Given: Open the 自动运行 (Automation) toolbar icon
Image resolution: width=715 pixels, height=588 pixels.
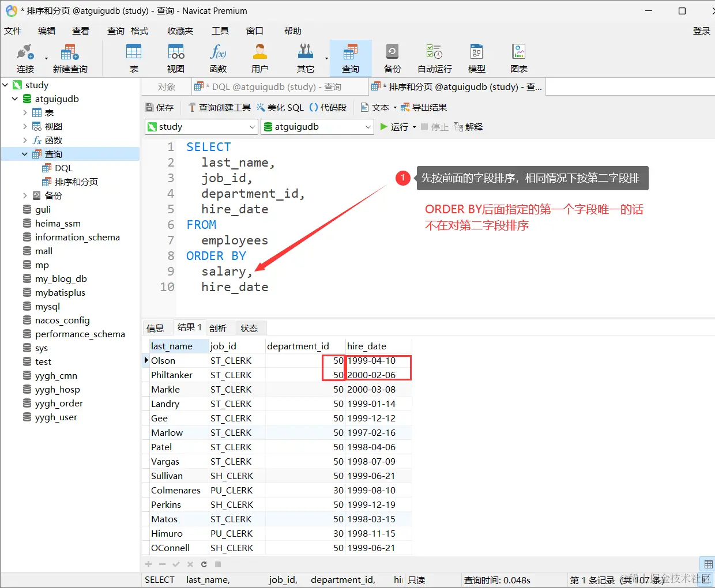Looking at the screenshot, I should [435, 59].
